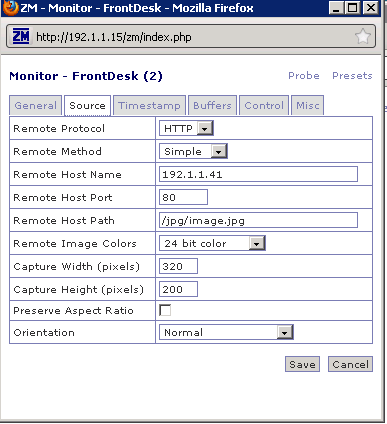Screen dimensions: 387x424
Task: Click the Cancel button
Action: pos(350,364)
